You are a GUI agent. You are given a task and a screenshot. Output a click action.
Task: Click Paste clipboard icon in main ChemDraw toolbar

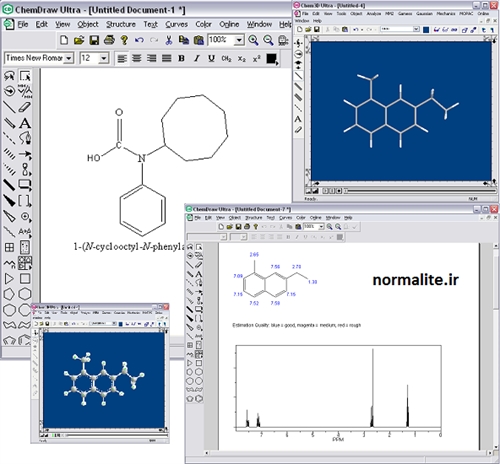click(199, 40)
